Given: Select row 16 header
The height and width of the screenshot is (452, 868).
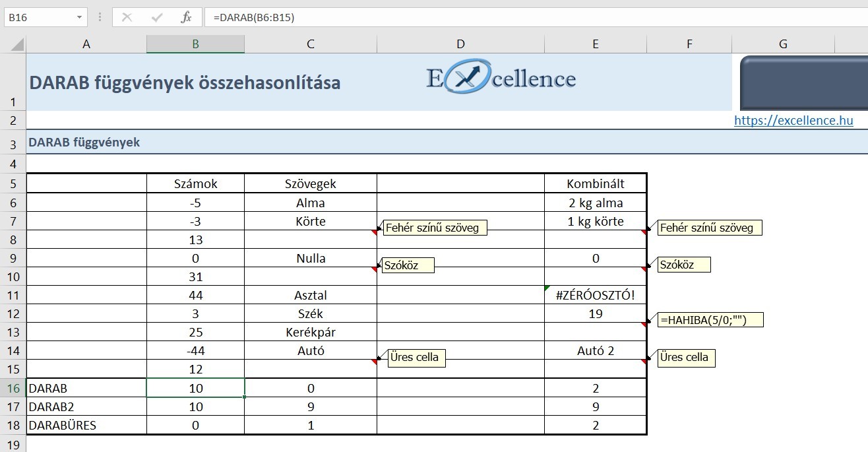Looking at the screenshot, I should [13, 388].
